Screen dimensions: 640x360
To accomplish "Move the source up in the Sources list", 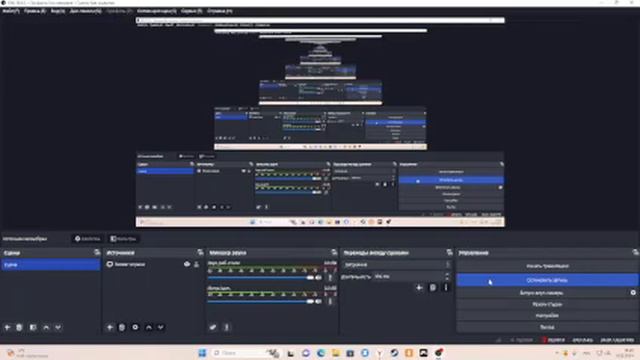I will [x=149, y=327].
